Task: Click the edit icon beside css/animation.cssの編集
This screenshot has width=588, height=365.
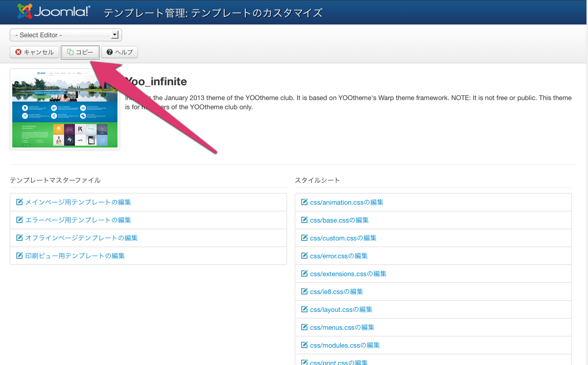Action: point(303,202)
